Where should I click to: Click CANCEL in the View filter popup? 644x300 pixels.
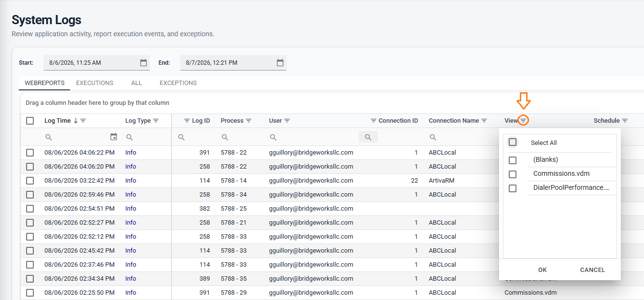[x=592, y=270]
